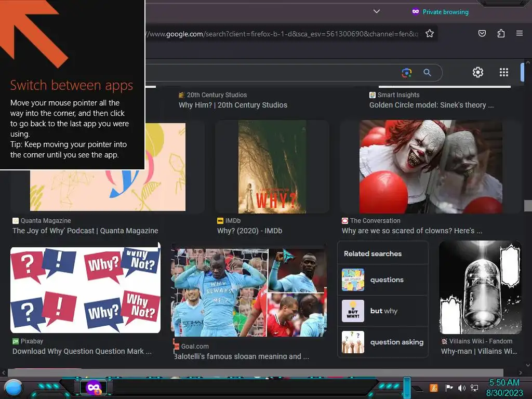
Task: Switch to Firefox private window taskbar icon
Action: tap(94, 388)
